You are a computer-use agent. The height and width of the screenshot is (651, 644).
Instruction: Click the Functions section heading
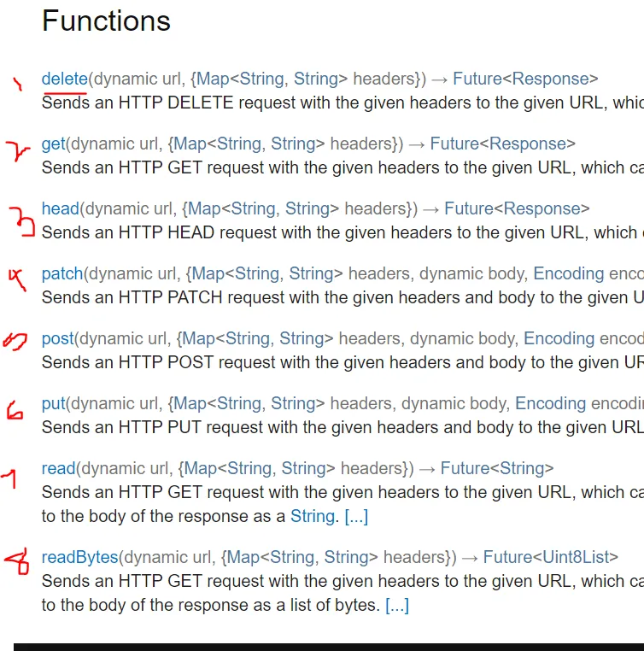(x=106, y=21)
